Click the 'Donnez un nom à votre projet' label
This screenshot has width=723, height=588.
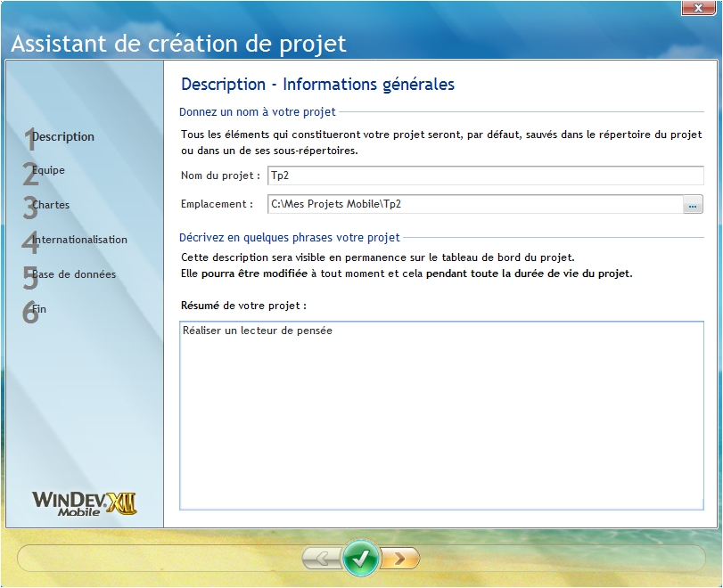[258, 112]
